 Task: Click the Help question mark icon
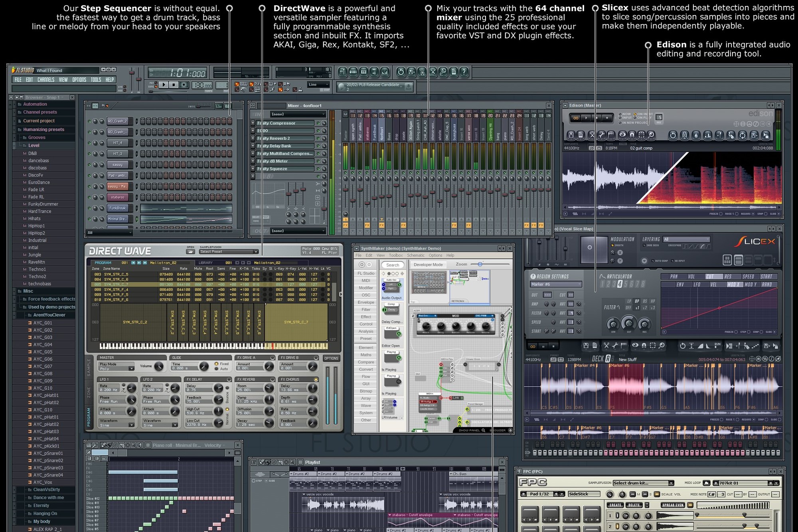coord(464,72)
